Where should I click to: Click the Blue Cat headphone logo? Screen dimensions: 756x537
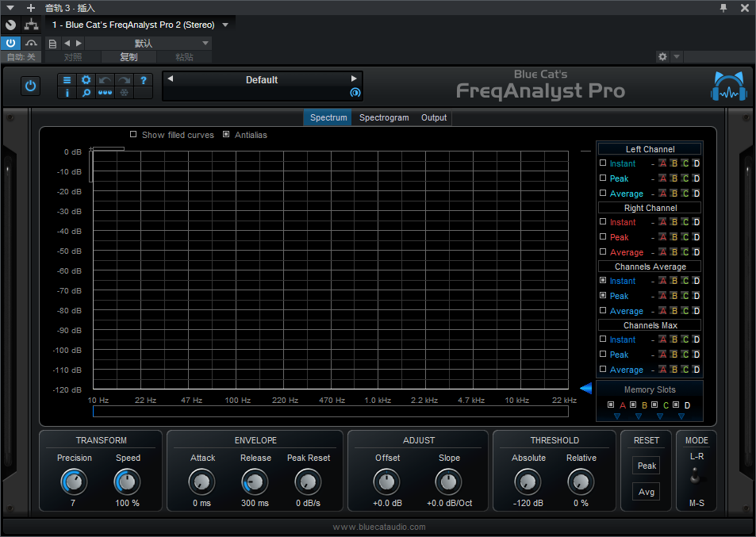click(728, 87)
